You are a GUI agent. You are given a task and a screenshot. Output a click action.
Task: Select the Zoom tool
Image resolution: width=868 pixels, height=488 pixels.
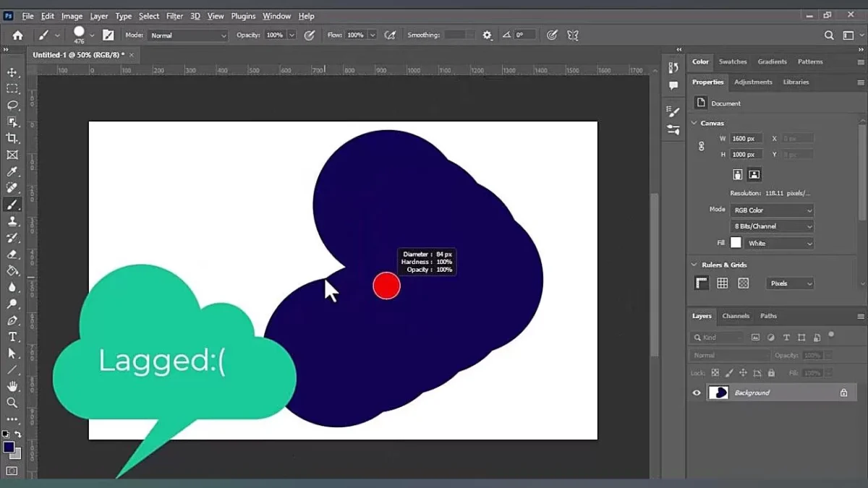click(12, 403)
